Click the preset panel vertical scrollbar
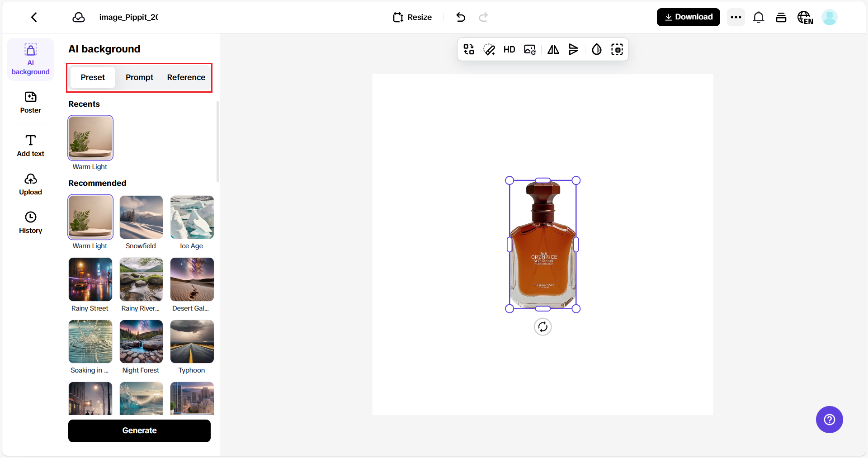The height and width of the screenshot is (458, 868). [x=217, y=142]
